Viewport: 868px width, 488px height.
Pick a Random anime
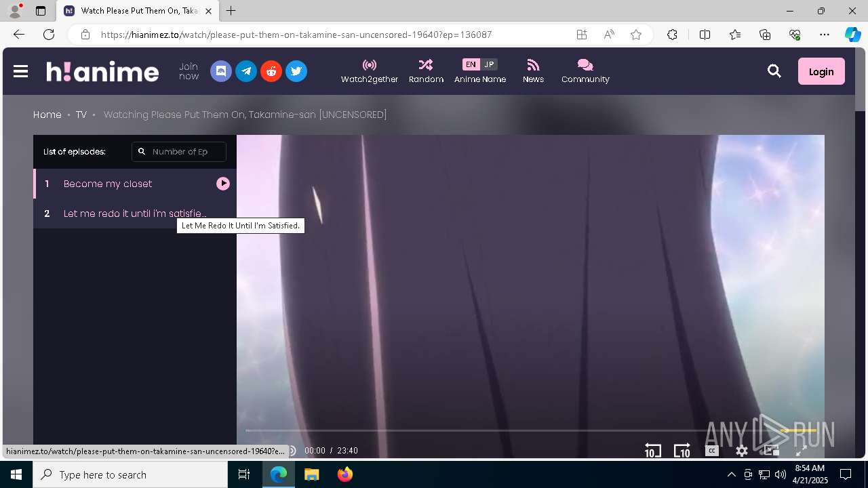coord(426,71)
